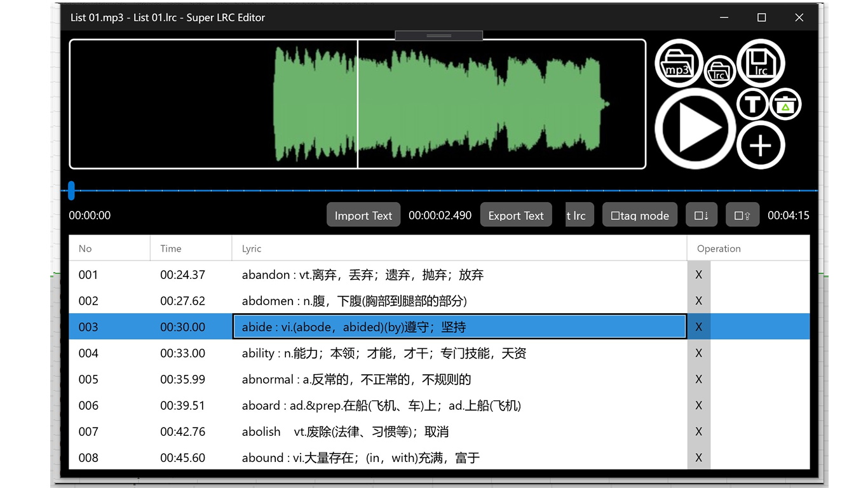Select the T text tool icon
The width and height of the screenshot is (868, 488).
click(x=752, y=104)
